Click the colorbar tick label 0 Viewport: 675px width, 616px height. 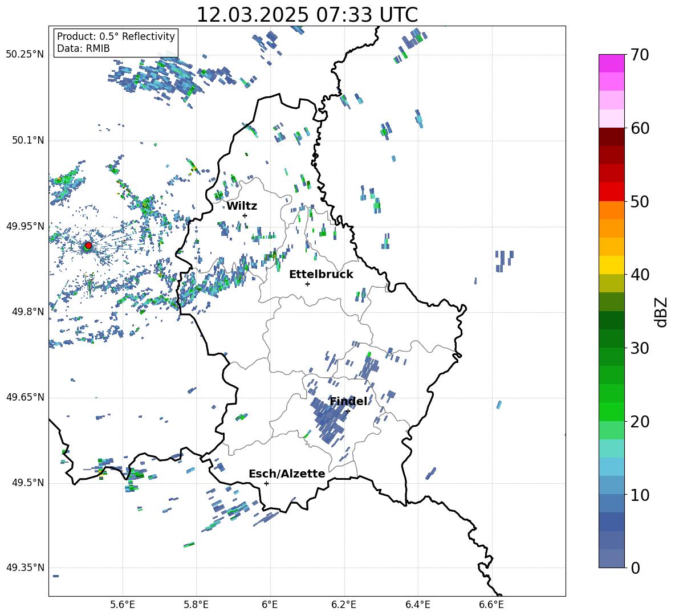click(636, 568)
